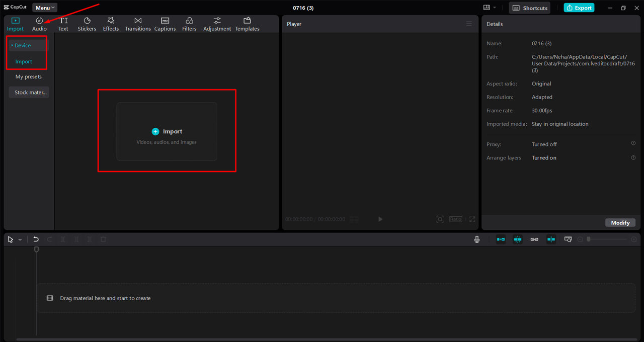Click the timeline zoom slider
This screenshot has height=342, width=644.
[x=608, y=239]
